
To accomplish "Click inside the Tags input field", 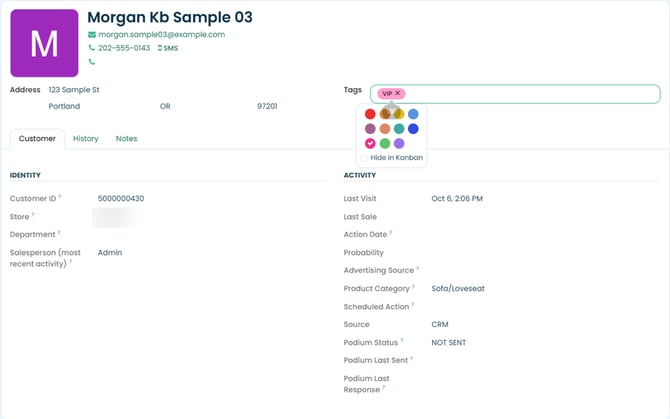I will [x=530, y=94].
